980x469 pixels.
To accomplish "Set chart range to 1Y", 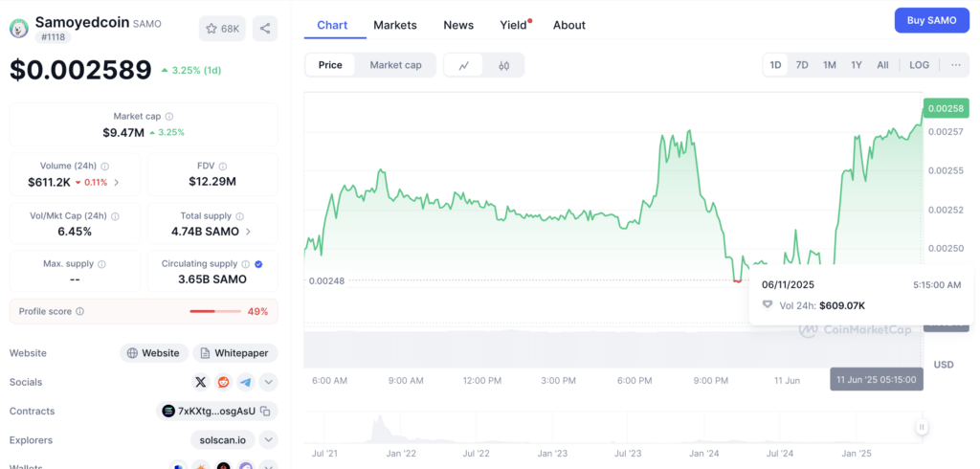I will pyautogui.click(x=857, y=65).
